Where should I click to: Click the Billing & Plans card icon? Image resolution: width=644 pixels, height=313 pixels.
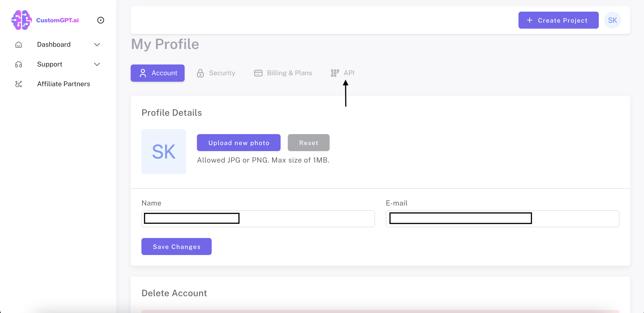[x=258, y=73]
